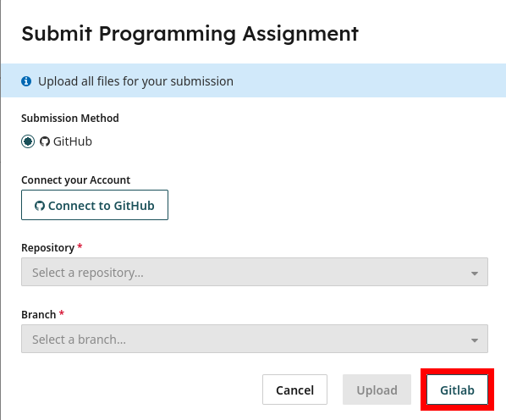This screenshot has height=420, width=506.
Task: Open the 'Select a branch...' combo box
Action: pos(255,339)
